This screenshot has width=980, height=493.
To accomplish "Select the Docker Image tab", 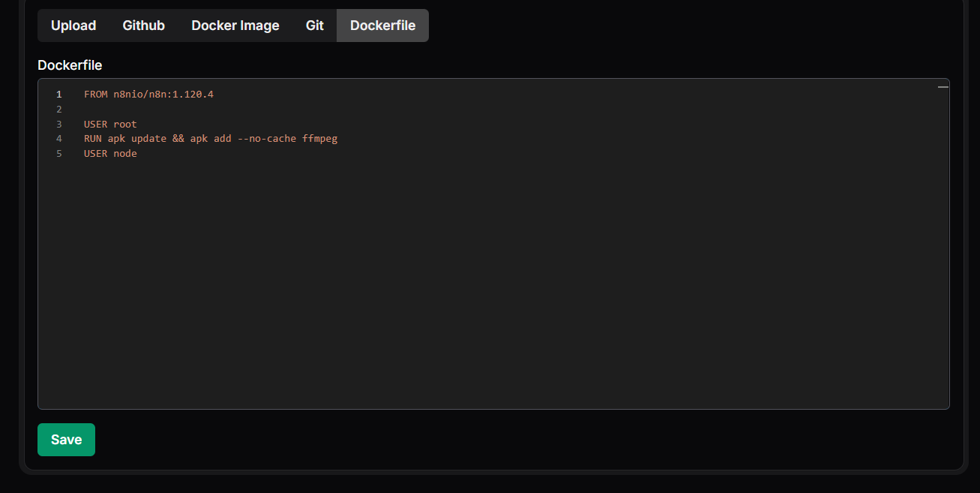I will tap(235, 26).
